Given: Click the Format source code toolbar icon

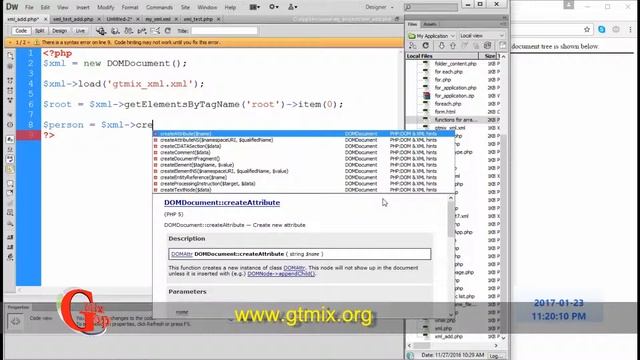Looking at the screenshot, I should (10, 257).
